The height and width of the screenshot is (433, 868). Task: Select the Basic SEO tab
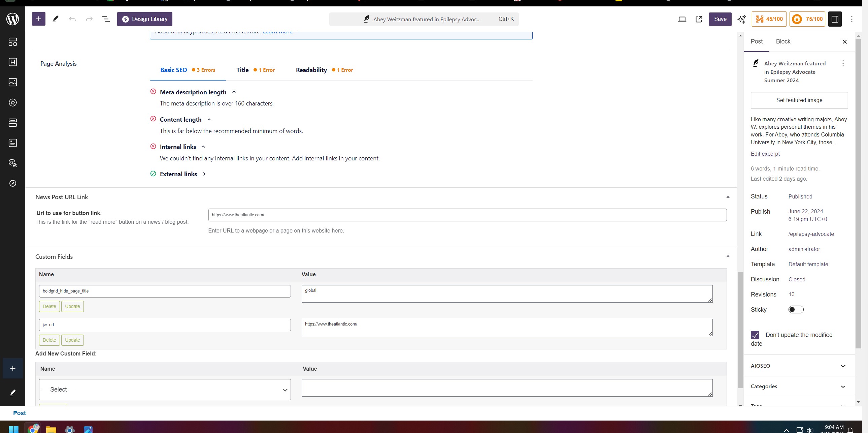188,70
